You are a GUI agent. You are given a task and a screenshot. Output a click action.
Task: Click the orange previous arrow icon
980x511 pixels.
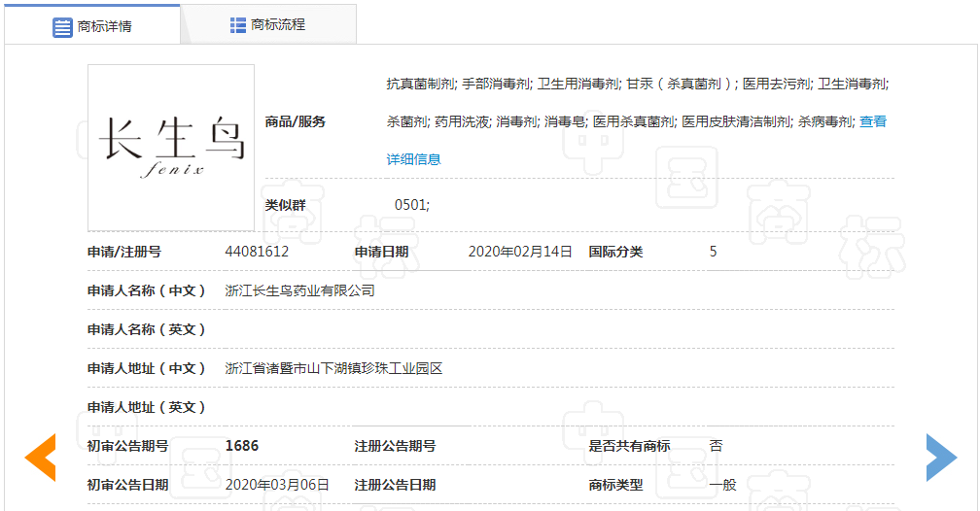[x=42, y=458]
